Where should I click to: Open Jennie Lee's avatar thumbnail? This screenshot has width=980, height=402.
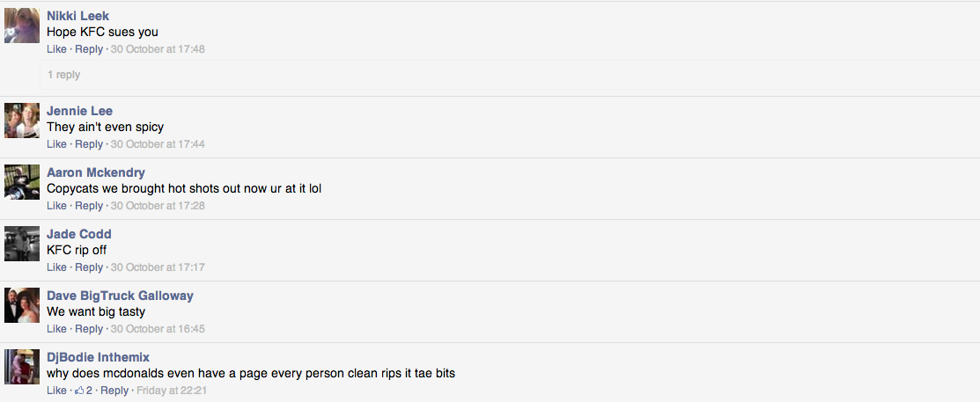[22, 121]
